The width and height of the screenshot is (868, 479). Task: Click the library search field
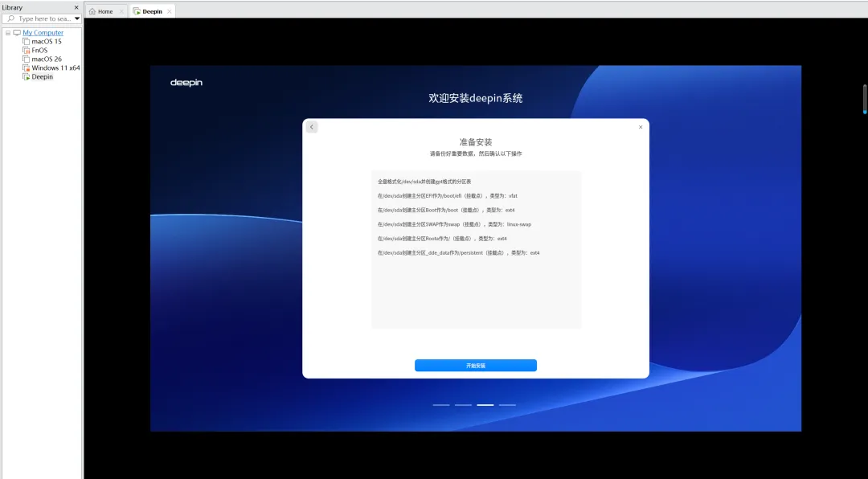[x=42, y=18]
